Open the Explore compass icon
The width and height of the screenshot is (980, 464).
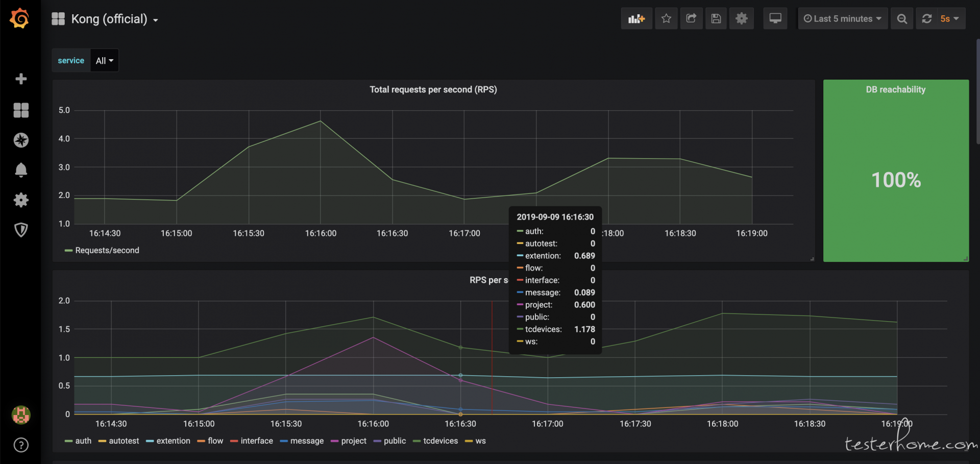(21, 140)
